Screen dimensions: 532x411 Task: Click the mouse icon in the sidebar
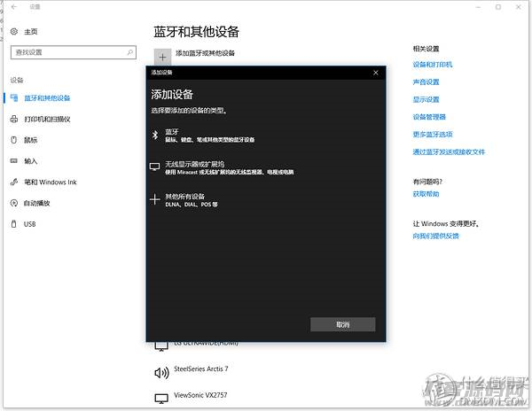14,140
